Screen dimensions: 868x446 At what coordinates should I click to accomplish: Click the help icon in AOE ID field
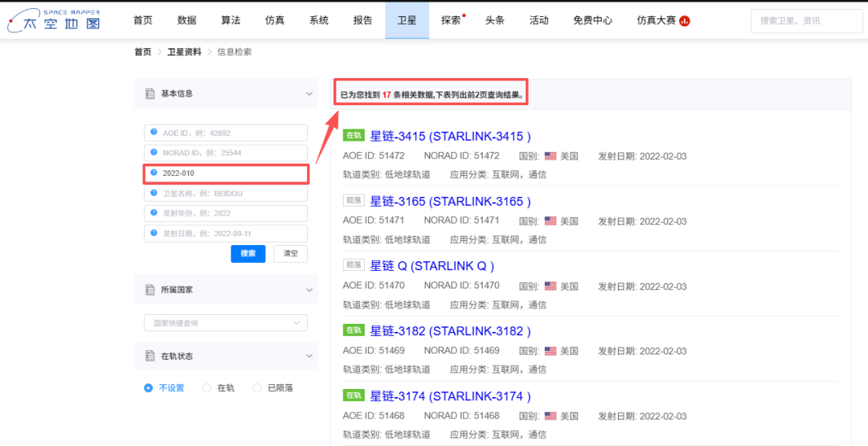click(x=154, y=133)
